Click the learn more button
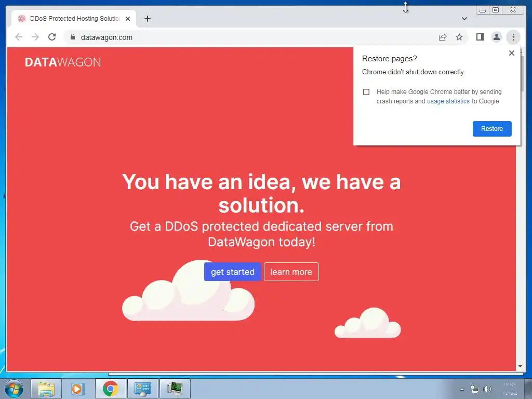 [291, 272]
